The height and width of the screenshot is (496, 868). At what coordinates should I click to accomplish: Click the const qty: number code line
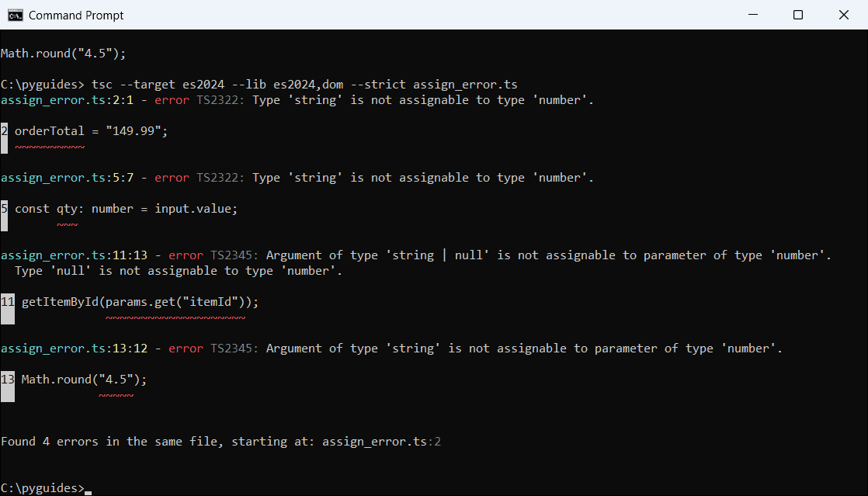[127, 209]
